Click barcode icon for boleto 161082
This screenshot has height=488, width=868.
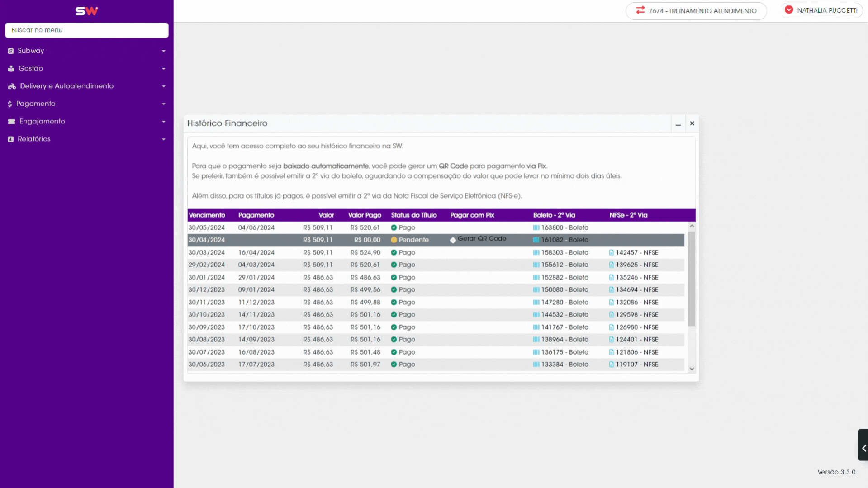536,240
